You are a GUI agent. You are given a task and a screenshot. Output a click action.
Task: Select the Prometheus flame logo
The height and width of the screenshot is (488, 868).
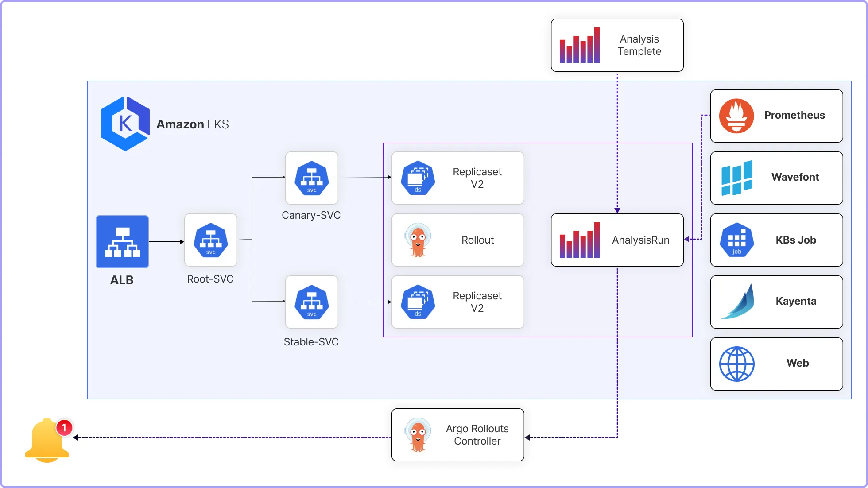[736, 116]
